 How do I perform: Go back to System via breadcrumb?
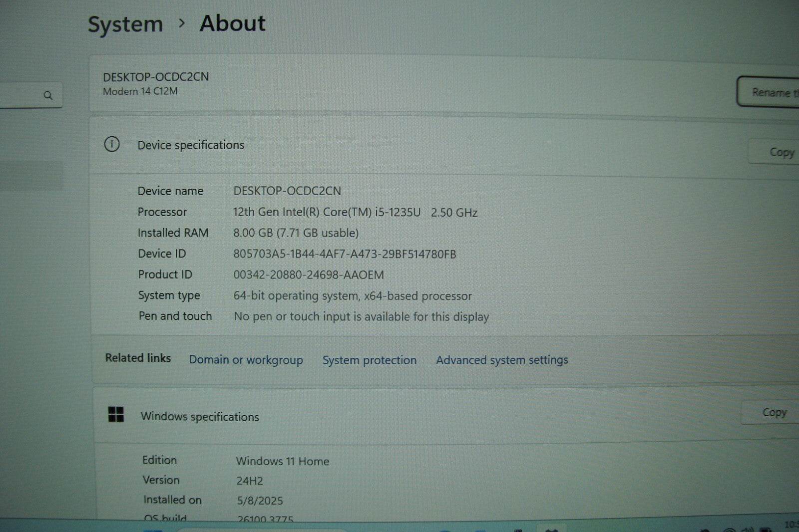tap(125, 24)
